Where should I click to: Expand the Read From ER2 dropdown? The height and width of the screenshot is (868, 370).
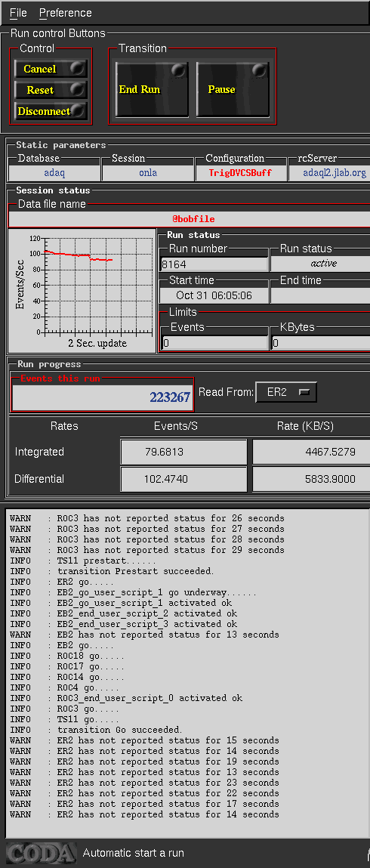286,393
